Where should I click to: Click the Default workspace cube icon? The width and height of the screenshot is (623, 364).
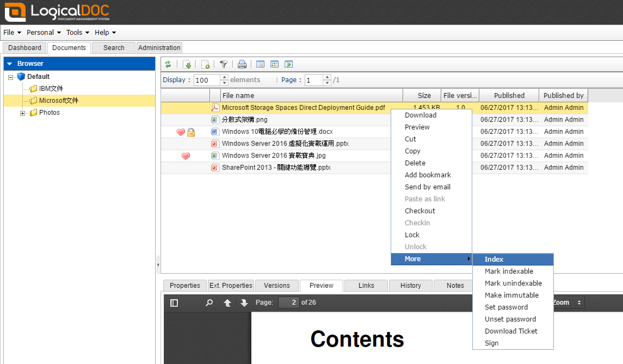[21, 77]
